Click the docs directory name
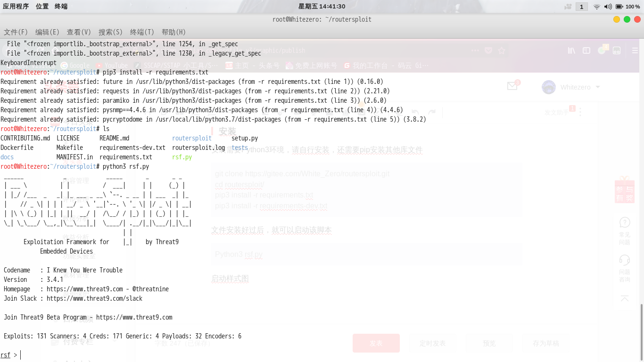This screenshot has width=644, height=362. pos(7,157)
